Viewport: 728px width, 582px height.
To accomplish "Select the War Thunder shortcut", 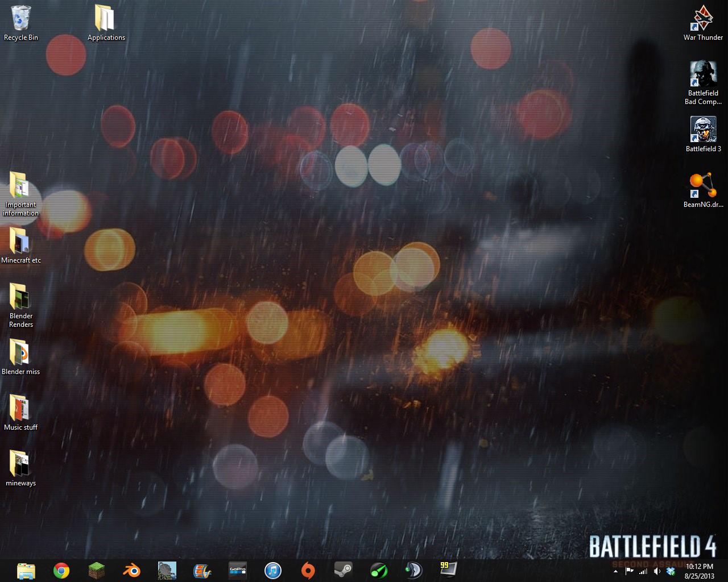I will (703, 23).
